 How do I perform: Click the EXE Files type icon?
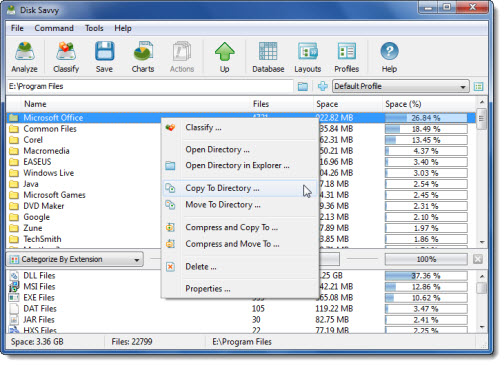pyautogui.click(x=14, y=298)
